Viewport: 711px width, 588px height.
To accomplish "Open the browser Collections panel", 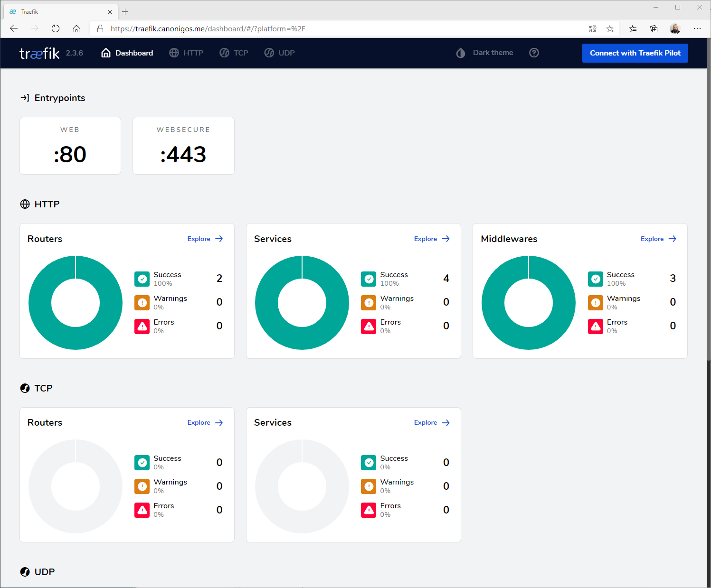I will click(654, 28).
